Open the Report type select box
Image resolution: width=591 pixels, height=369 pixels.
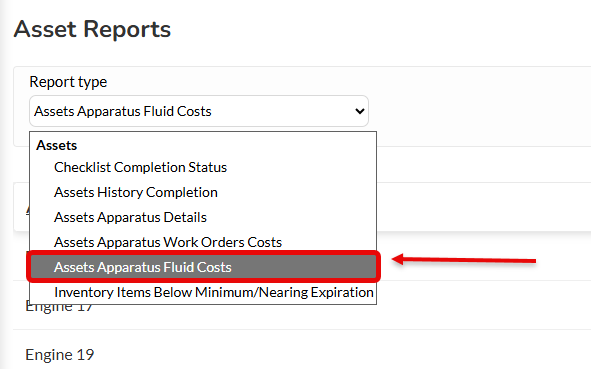click(199, 111)
